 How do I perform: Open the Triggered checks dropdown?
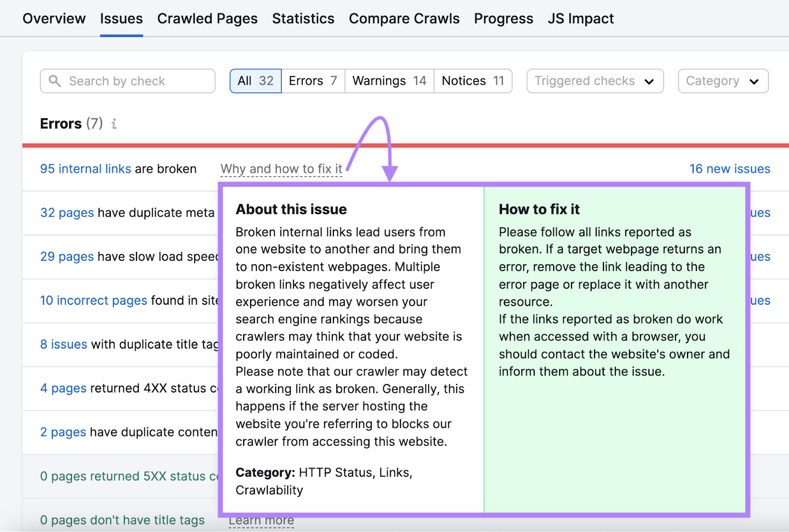(594, 81)
